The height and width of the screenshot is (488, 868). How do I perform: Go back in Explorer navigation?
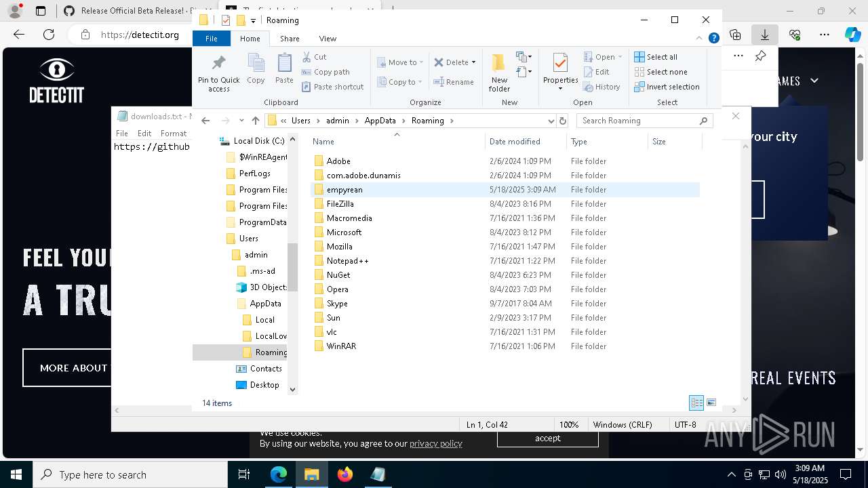pos(205,121)
